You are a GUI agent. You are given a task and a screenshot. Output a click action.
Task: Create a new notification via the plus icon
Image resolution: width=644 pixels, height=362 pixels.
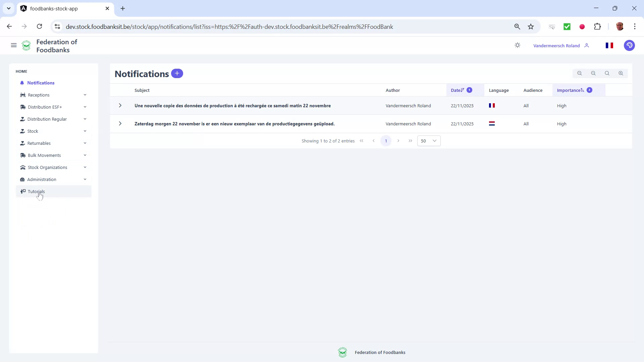(177, 73)
